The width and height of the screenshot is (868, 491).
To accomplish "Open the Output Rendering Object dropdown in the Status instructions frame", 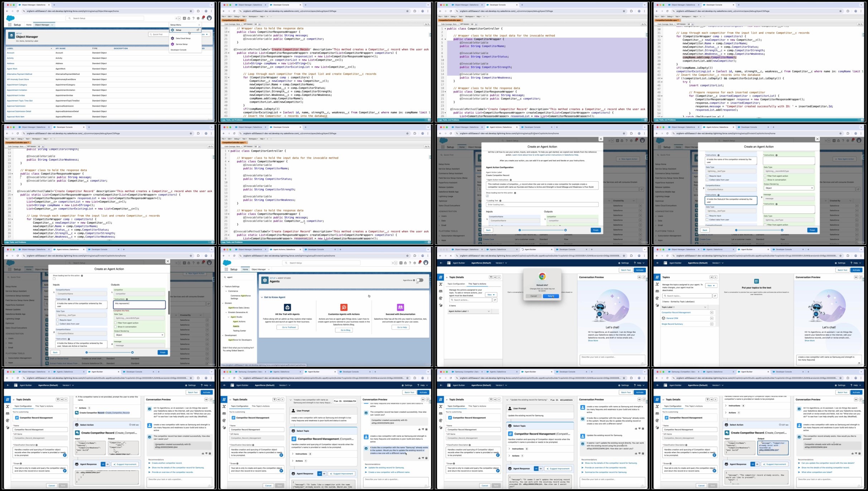I will [x=789, y=188].
